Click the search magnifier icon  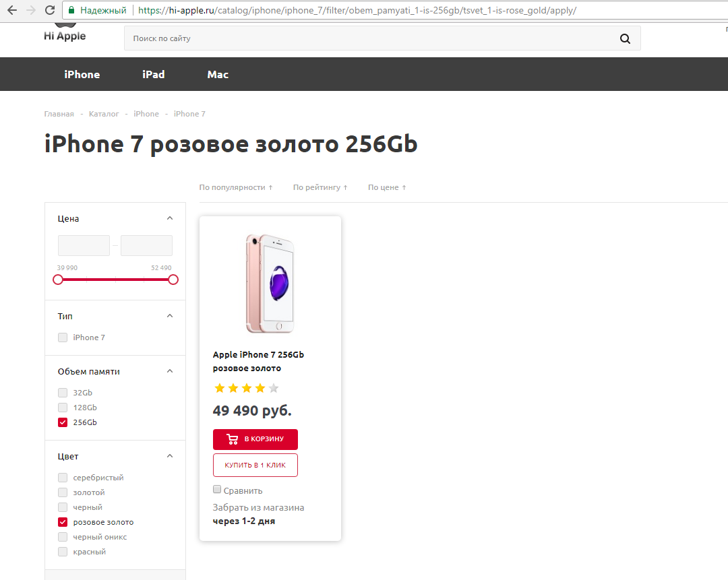click(625, 38)
